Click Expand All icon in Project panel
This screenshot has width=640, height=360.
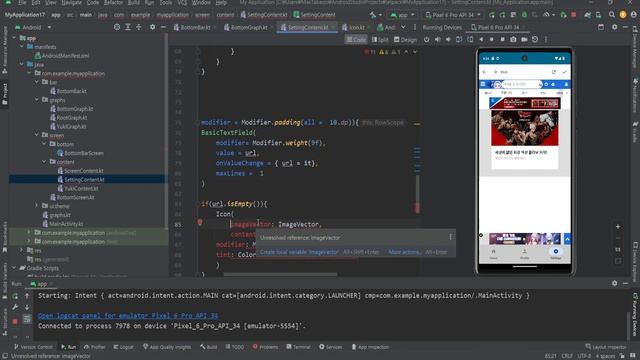point(128,27)
